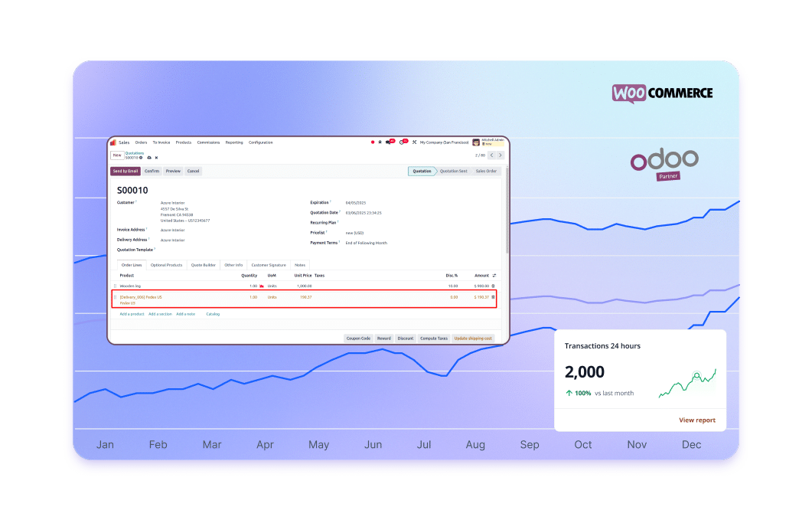The image size is (812, 520).
Task: Switch to the Notes tab
Action: coord(300,265)
